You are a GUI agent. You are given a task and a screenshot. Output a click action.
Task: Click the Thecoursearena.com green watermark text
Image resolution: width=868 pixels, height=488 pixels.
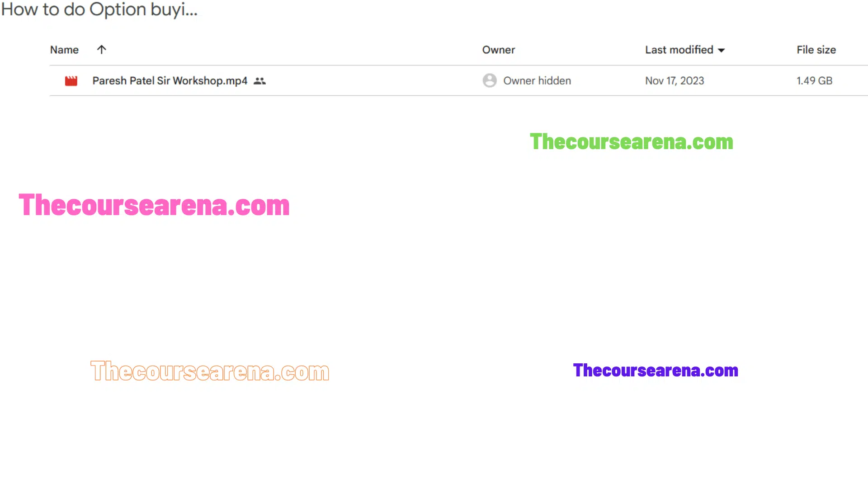[631, 141]
